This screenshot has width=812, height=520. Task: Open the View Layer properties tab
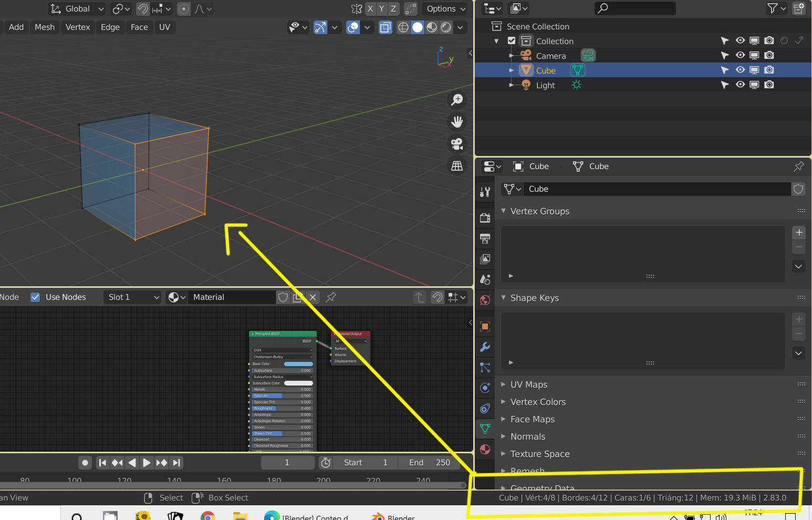(485, 259)
